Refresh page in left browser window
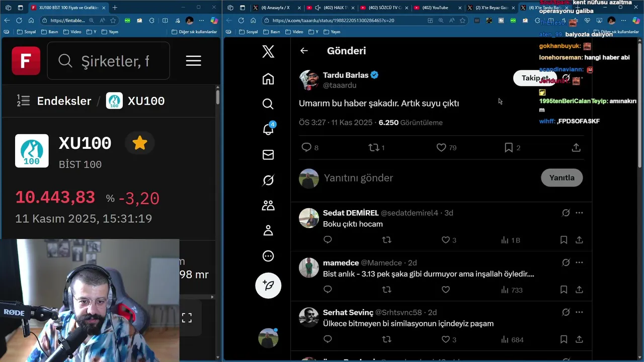The width and height of the screenshot is (644, 362). tap(19, 21)
